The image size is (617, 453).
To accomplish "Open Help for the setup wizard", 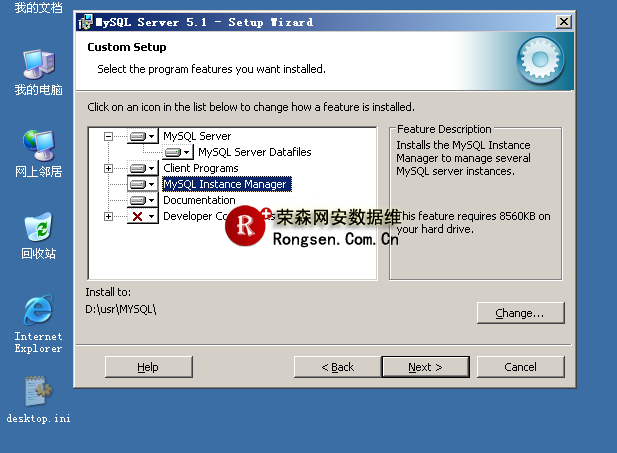I will coord(148,367).
